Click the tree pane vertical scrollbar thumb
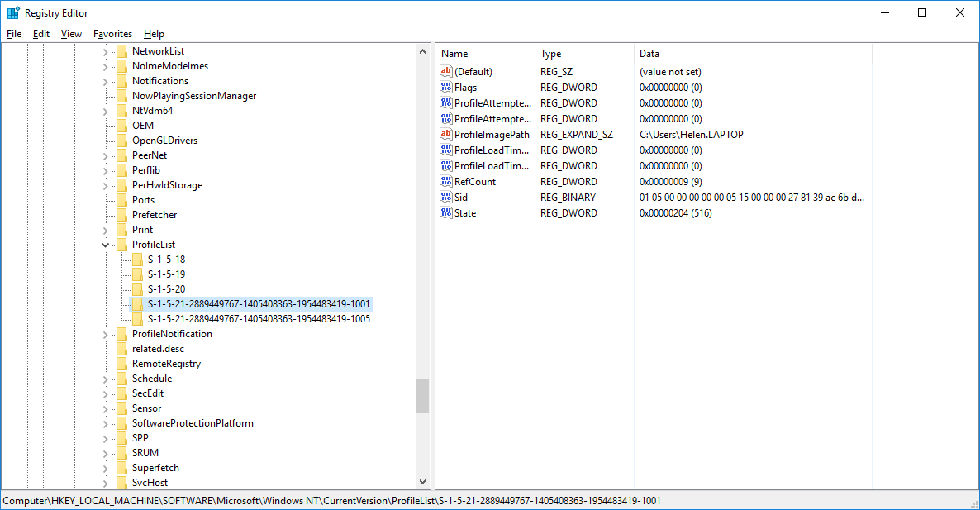 coord(422,396)
